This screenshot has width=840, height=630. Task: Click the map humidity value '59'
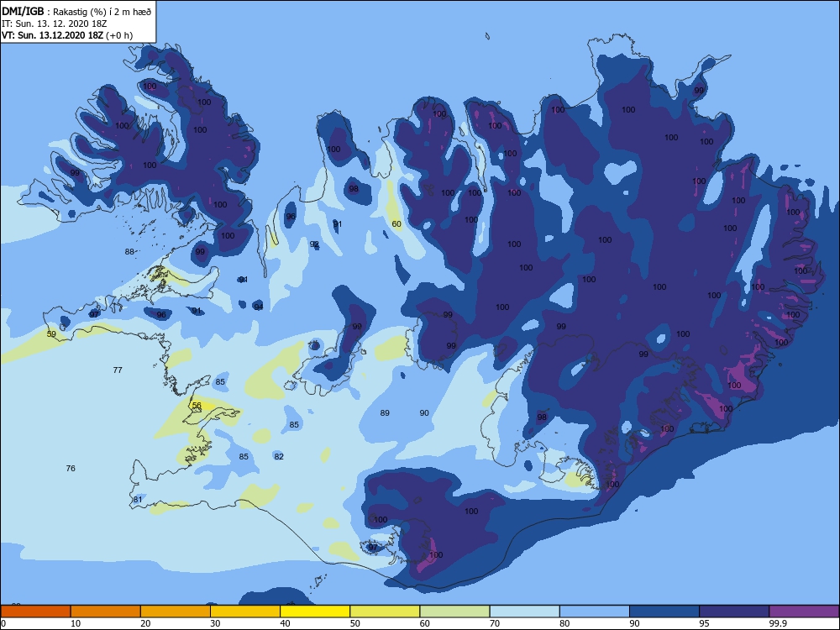(x=51, y=333)
